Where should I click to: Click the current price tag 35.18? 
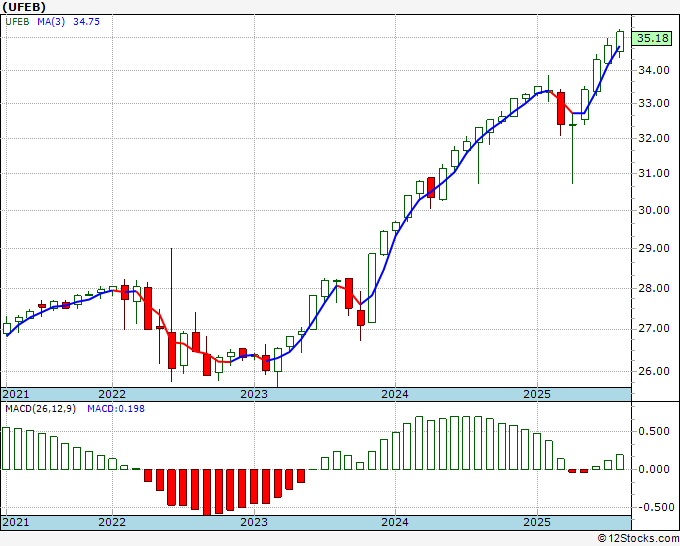[x=652, y=38]
